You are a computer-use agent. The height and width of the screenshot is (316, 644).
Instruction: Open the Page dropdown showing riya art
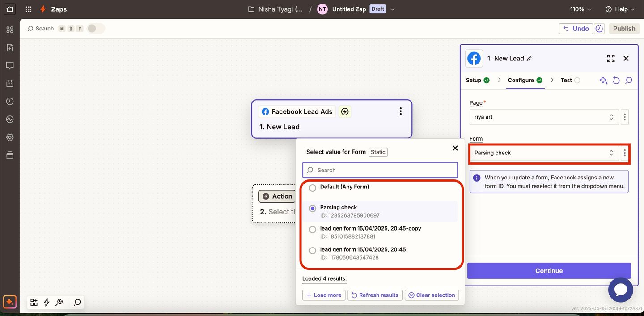tap(544, 117)
